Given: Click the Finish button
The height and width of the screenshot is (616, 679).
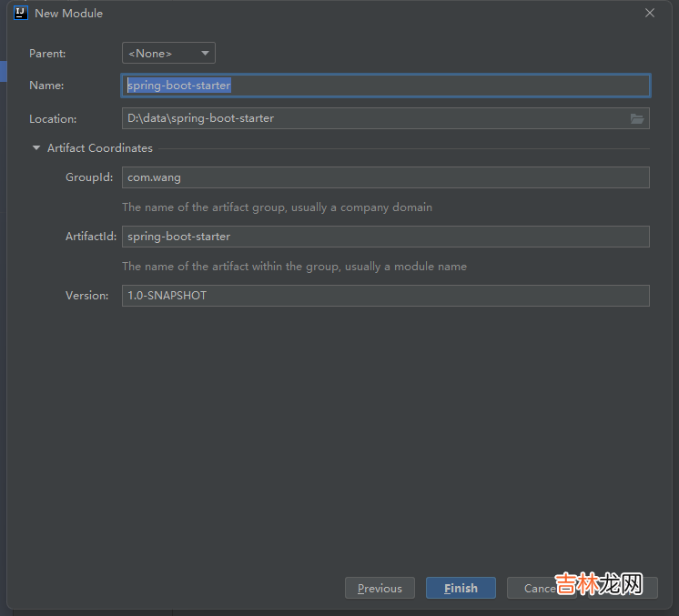Looking at the screenshot, I should [461, 588].
